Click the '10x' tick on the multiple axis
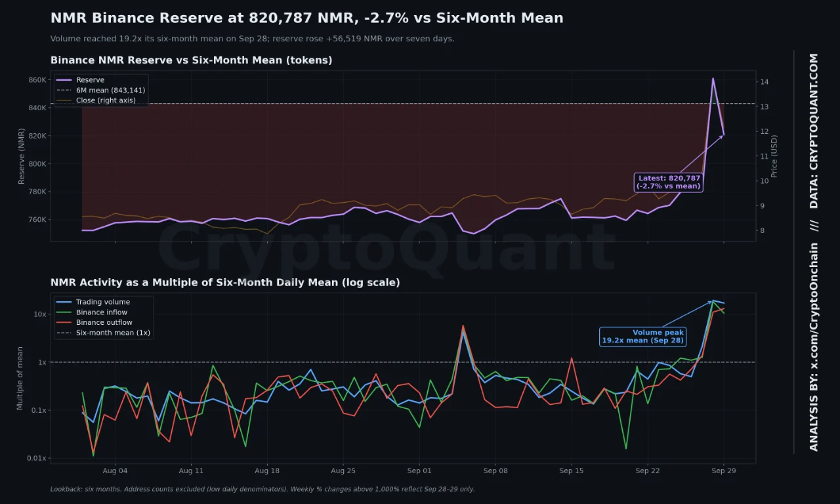 click(40, 314)
